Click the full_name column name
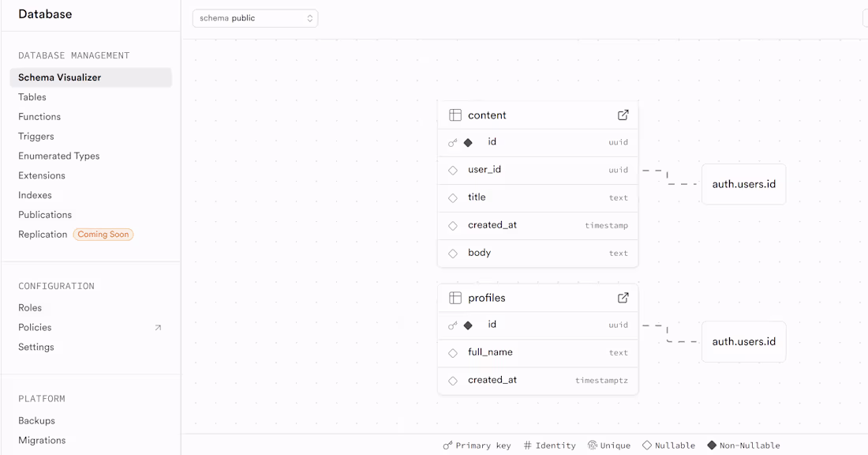Viewport: 868px width, 455px height. tap(490, 352)
